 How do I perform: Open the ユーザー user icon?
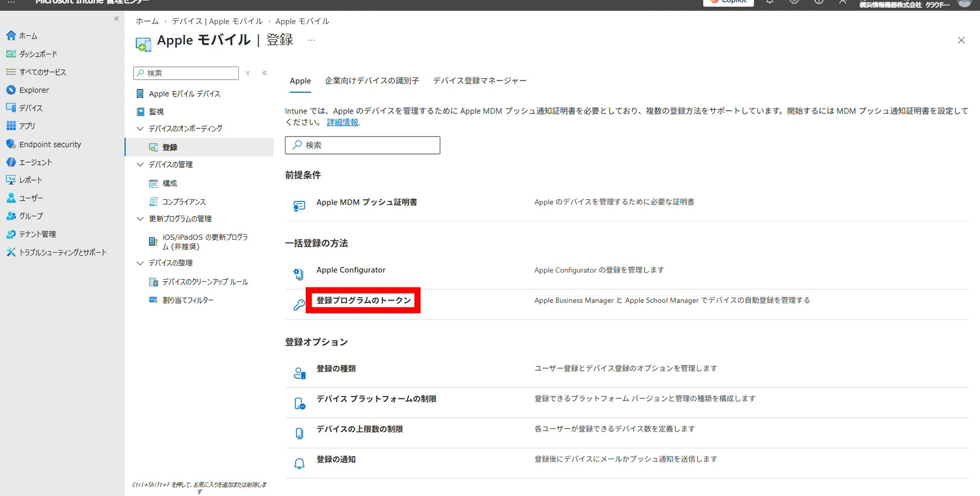pyautogui.click(x=11, y=198)
